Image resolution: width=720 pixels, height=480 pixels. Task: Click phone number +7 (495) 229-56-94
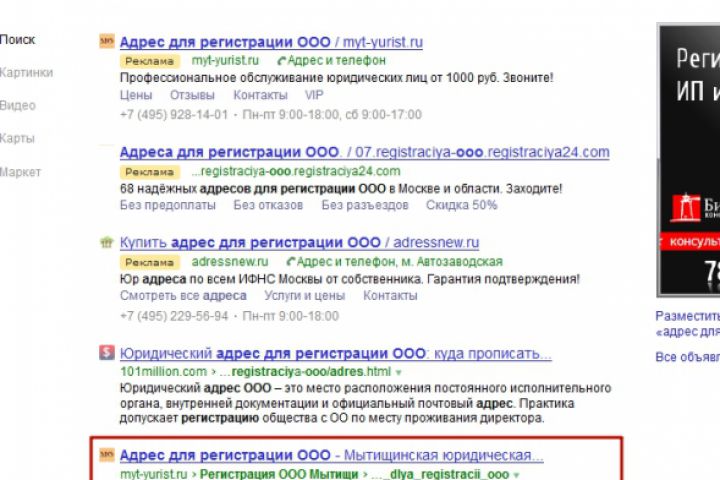[174, 316]
